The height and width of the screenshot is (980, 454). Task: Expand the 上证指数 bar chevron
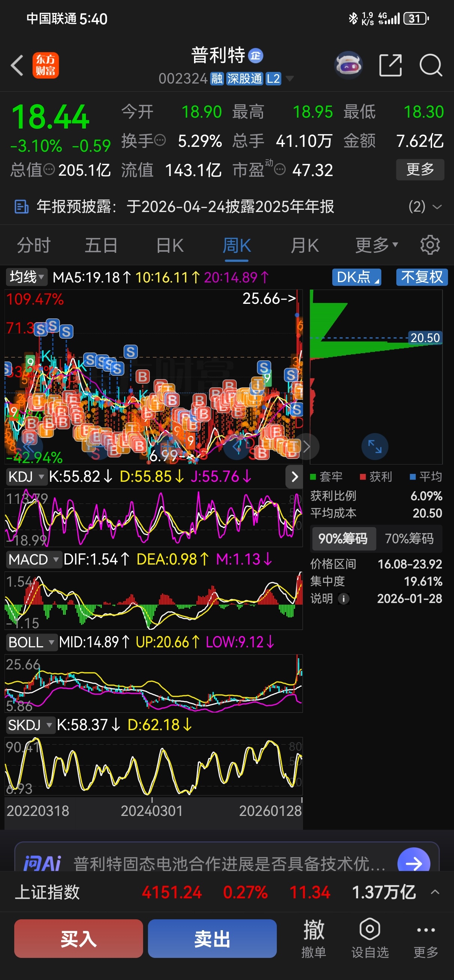pos(435,892)
